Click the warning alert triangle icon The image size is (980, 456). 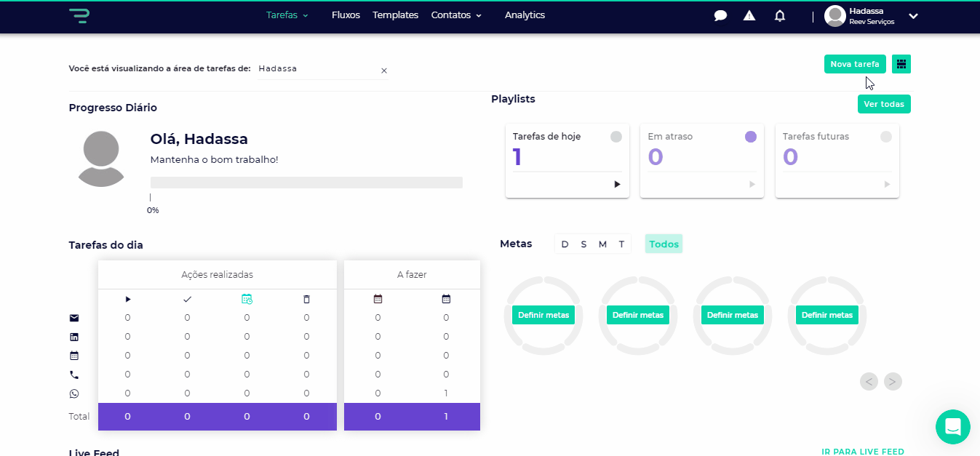(749, 15)
